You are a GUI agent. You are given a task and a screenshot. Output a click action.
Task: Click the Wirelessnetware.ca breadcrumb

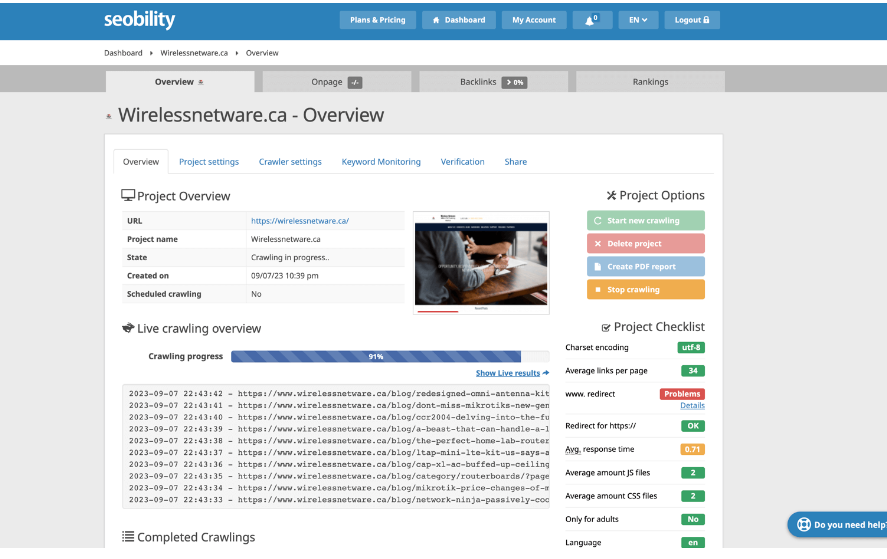coord(194,53)
